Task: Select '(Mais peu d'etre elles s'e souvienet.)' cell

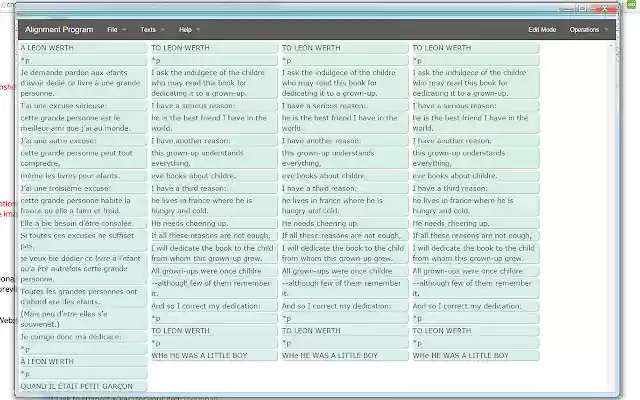Action: click(x=83, y=319)
